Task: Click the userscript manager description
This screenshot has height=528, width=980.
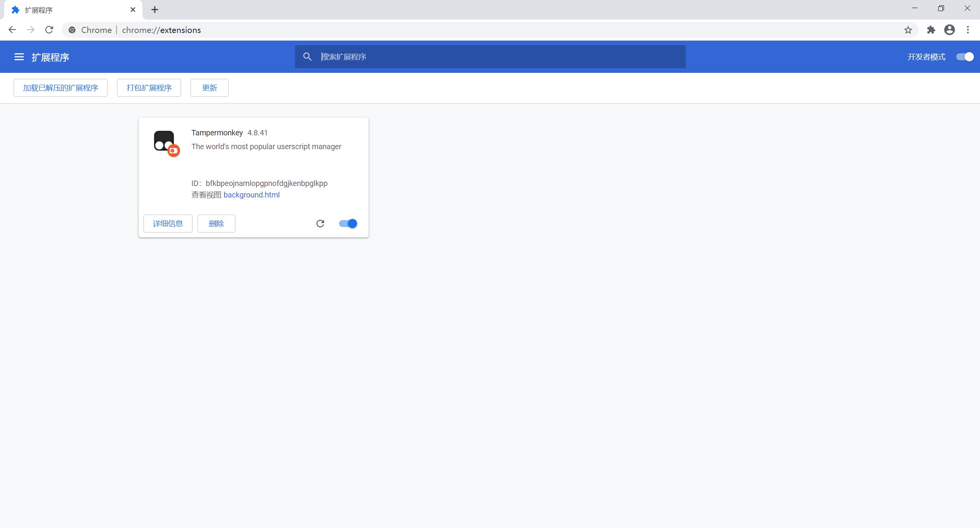Action: 266,146
